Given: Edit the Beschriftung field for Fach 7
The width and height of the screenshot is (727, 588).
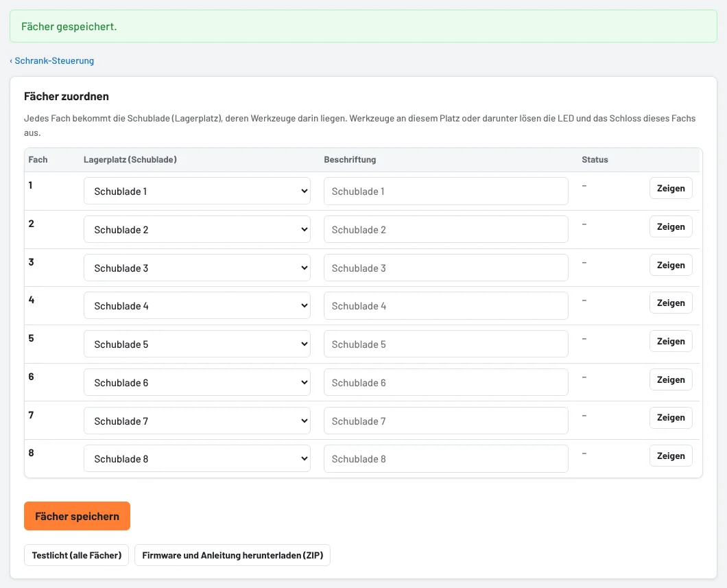Looking at the screenshot, I should [x=446, y=421].
